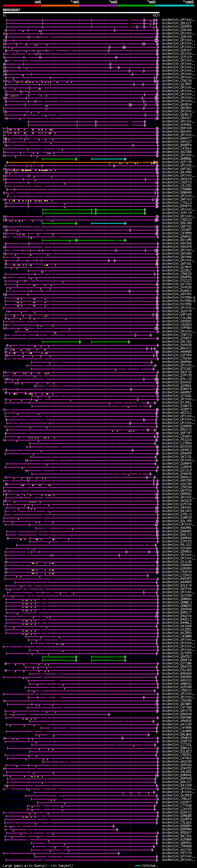197x868 pixels.
Task: Click the UniRef100_A2GI84 label
Action: click(x=177, y=484)
